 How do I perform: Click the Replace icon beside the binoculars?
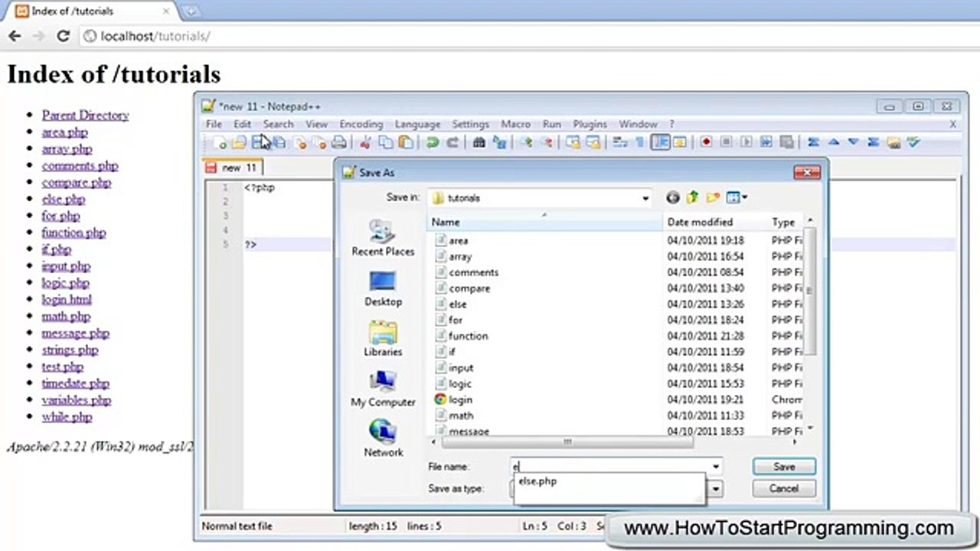(498, 142)
